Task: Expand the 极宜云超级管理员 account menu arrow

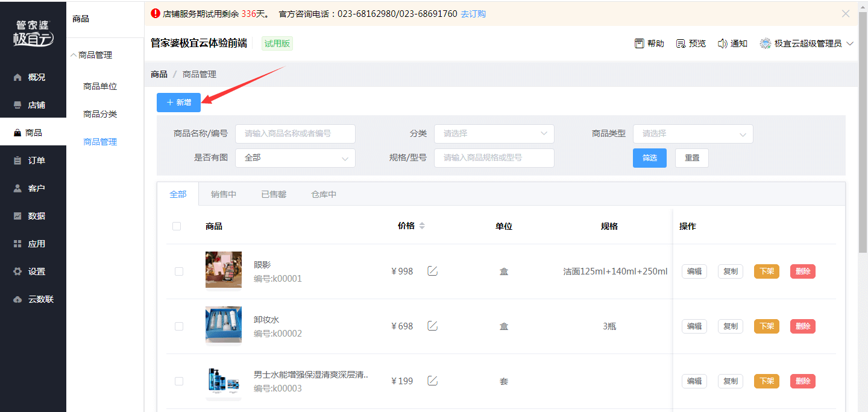Action: [850, 43]
